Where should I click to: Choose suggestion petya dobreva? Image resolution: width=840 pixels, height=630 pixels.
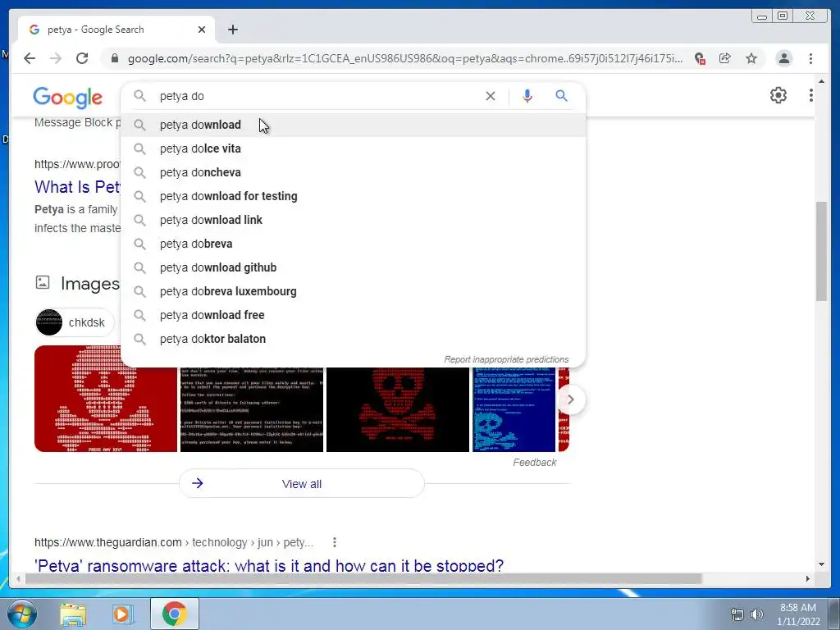353,244
